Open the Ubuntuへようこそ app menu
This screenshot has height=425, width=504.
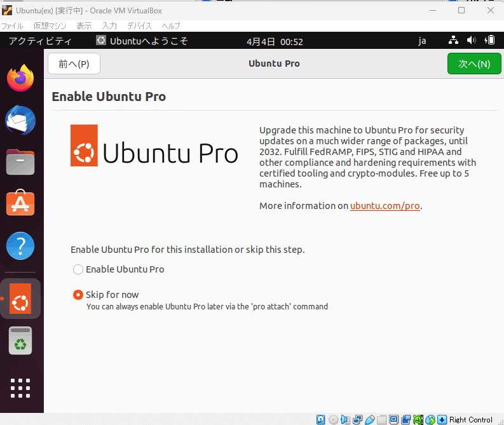click(142, 41)
